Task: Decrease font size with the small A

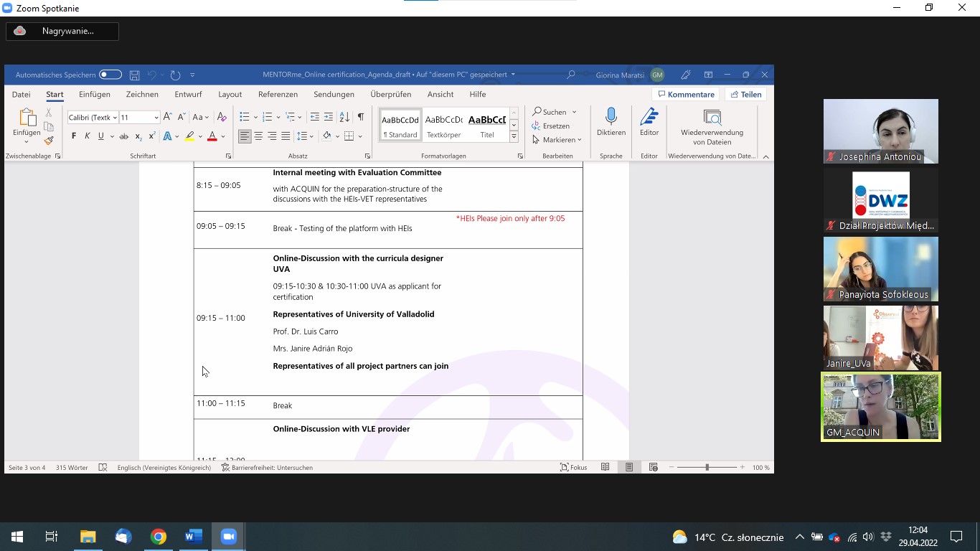Action: 180,117
